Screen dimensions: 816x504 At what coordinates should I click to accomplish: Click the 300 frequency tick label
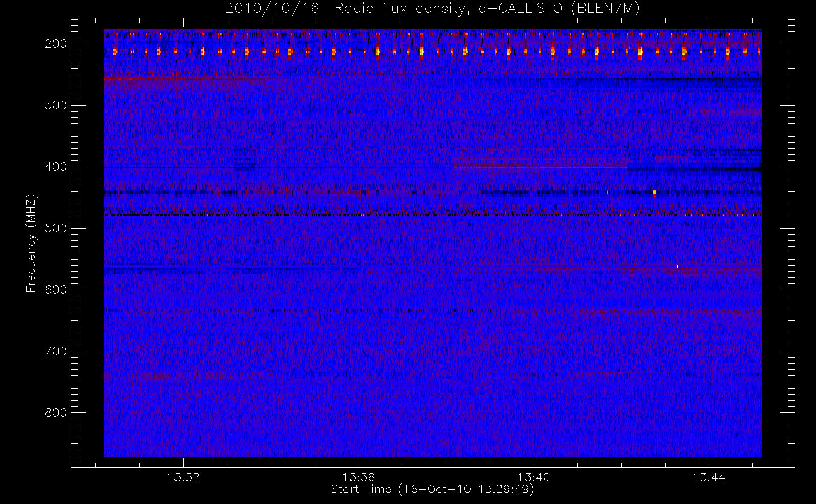pos(55,105)
